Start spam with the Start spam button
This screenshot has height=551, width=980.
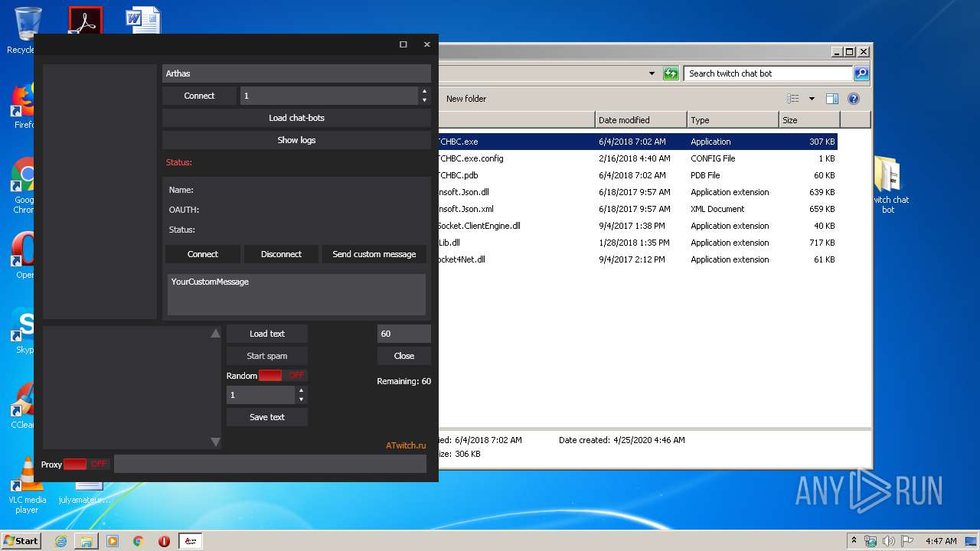(x=267, y=356)
